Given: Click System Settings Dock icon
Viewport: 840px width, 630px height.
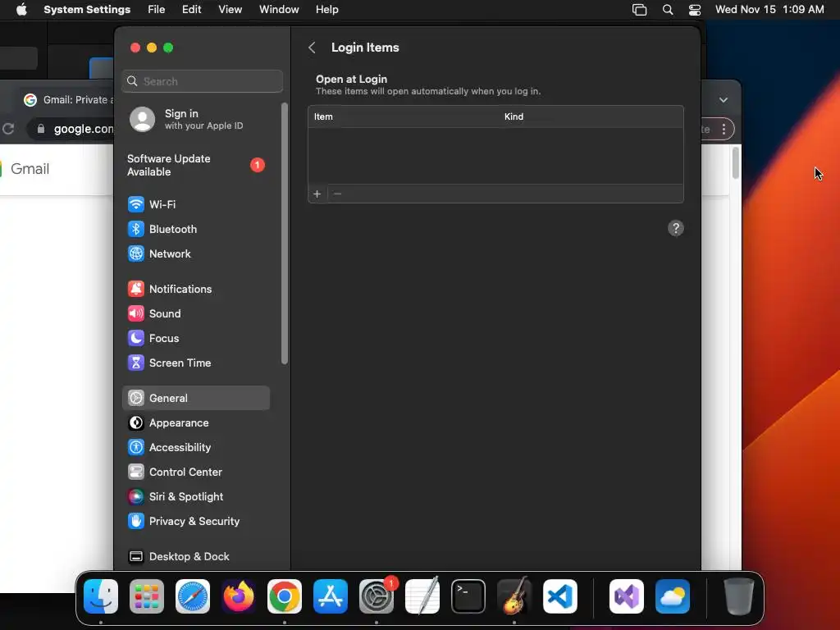Looking at the screenshot, I should (x=377, y=596).
